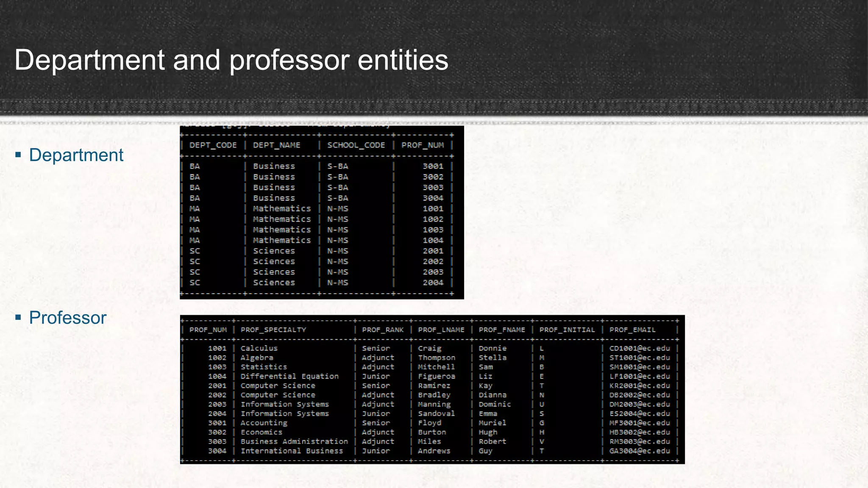The width and height of the screenshot is (868, 488).
Task: Click email GA3004@ec.edu
Action: pos(640,451)
